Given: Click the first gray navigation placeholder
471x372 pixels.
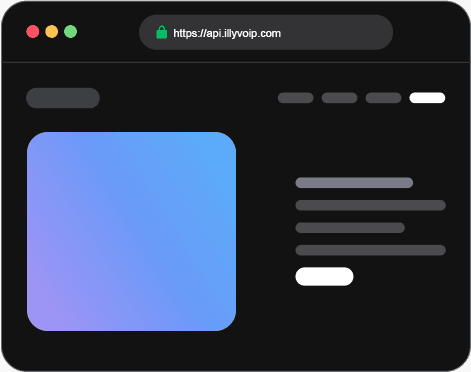Looking at the screenshot, I should tap(296, 98).
